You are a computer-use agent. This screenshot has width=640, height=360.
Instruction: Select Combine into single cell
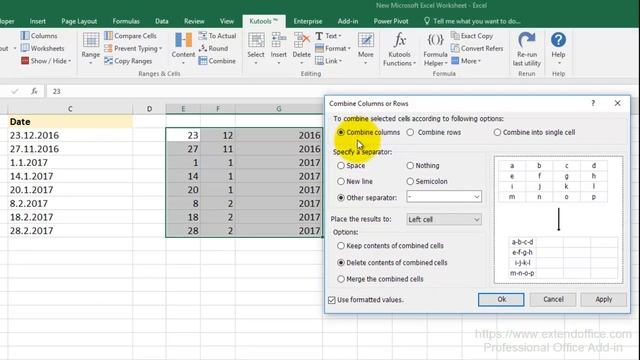[534, 132]
